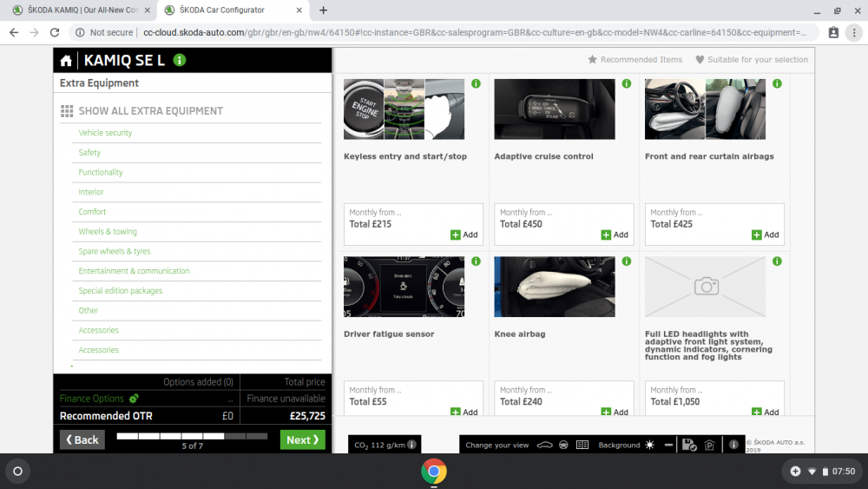Open CO2 emissions info icon

(x=411, y=444)
